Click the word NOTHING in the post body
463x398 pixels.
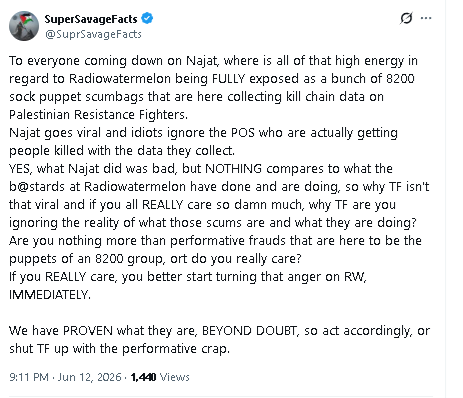233,169
